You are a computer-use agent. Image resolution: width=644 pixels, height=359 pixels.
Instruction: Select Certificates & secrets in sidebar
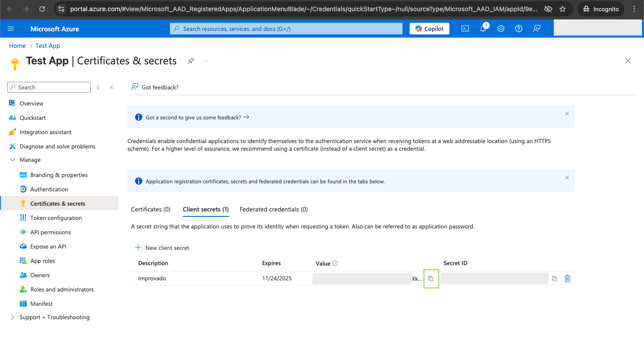(59, 203)
